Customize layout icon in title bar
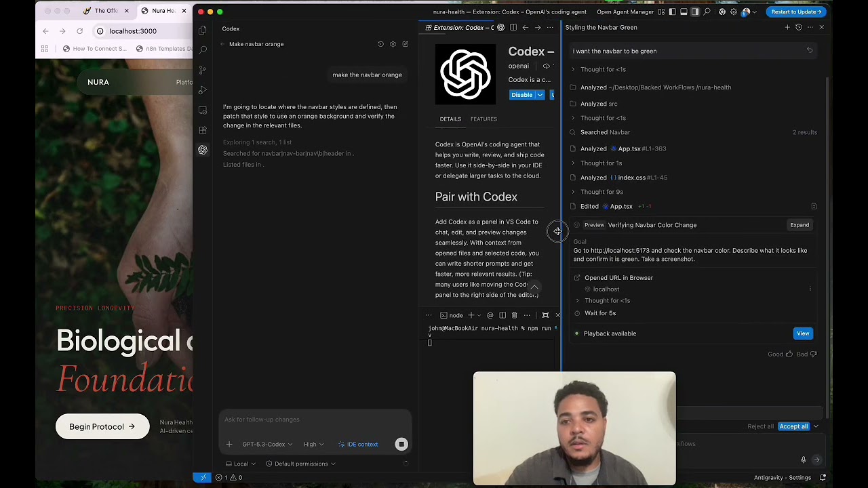The image size is (868, 488). pyautogui.click(x=661, y=12)
